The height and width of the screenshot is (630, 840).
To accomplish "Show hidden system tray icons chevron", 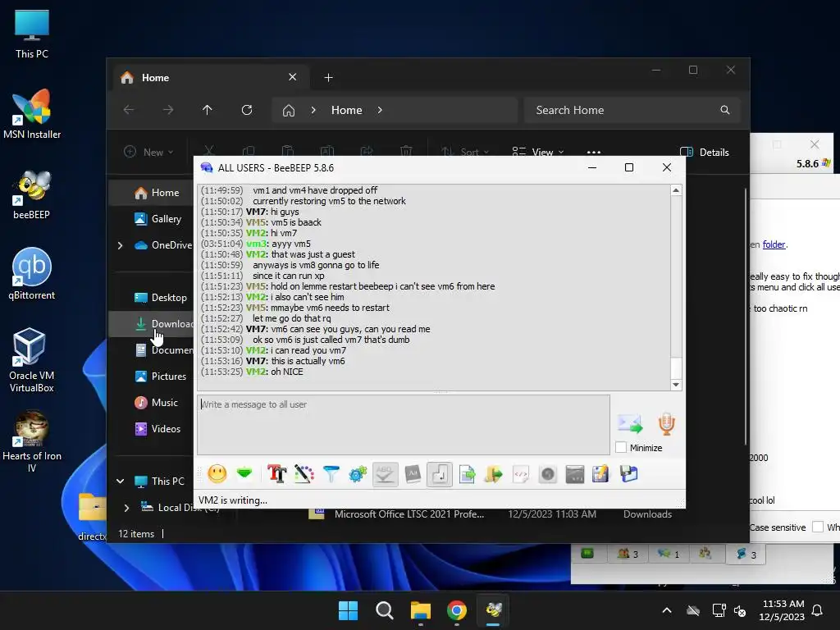I will [x=667, y=610].
